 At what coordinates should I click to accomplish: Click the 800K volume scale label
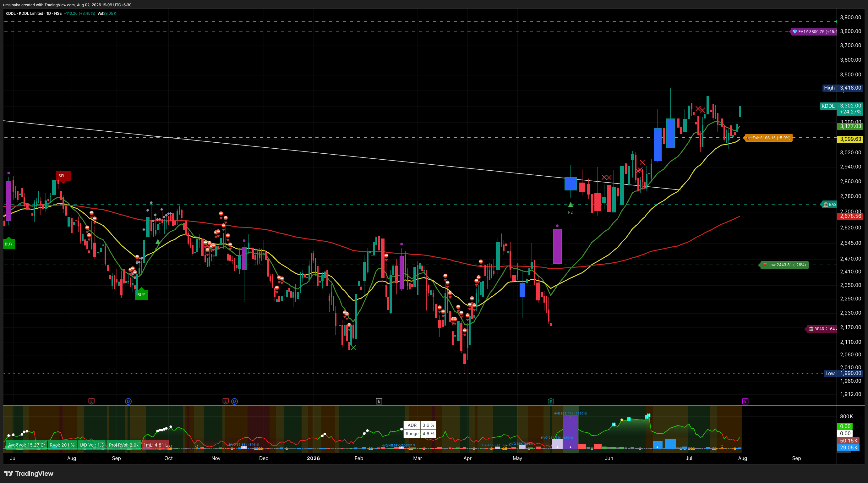click(846, 416)
